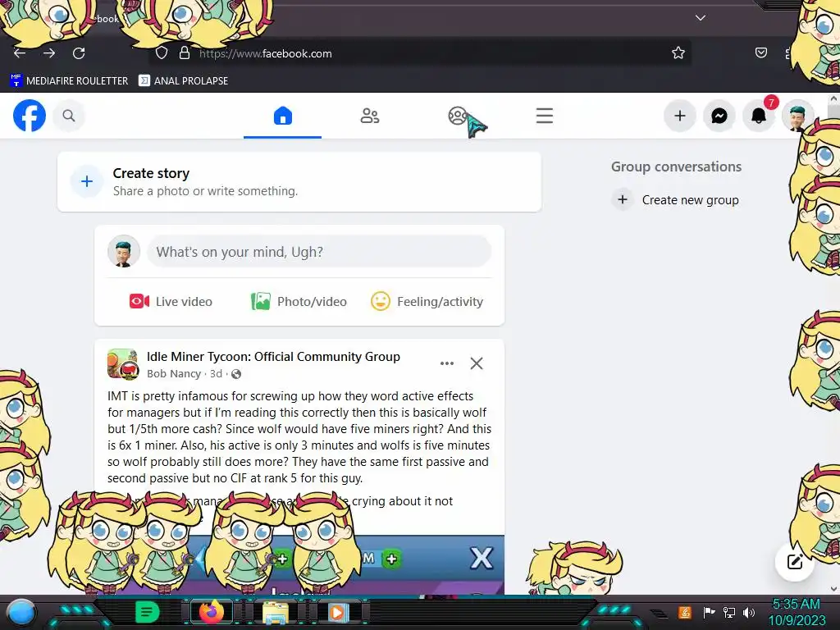The image size is (840, 630).
Task: Open the Facebook search magnifier
Action: (x=69, y=116)
